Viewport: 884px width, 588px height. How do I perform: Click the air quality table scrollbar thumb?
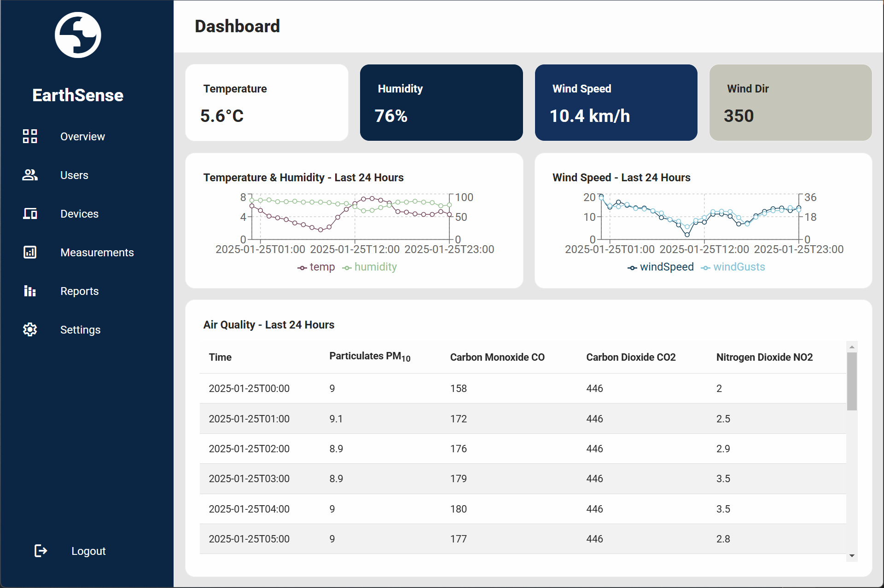coord(852,381)
